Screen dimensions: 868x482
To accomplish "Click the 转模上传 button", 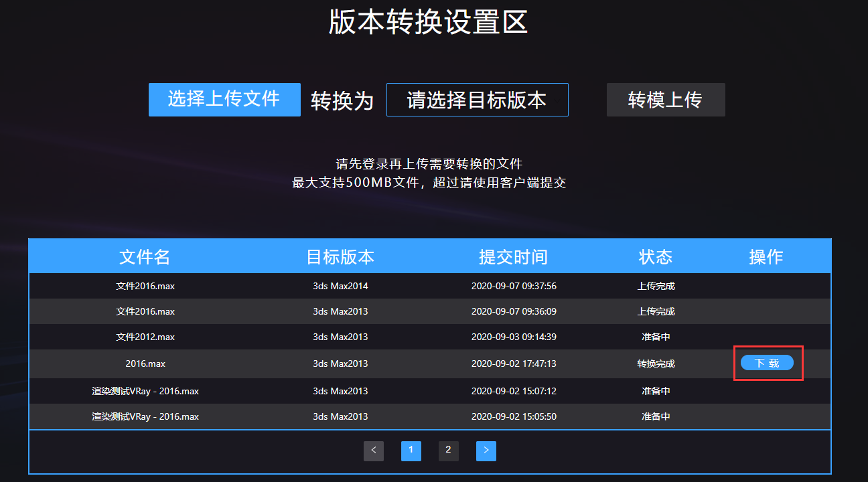I will tap(666, 100).
